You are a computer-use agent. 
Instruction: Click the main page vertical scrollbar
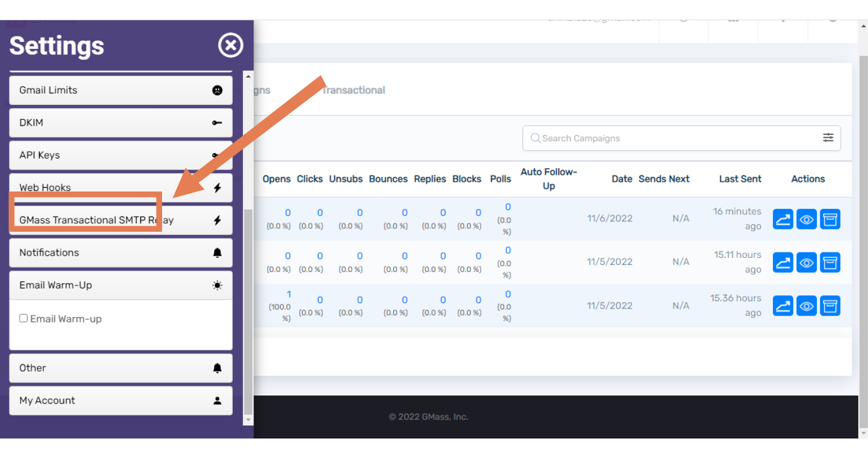(863, 242)
